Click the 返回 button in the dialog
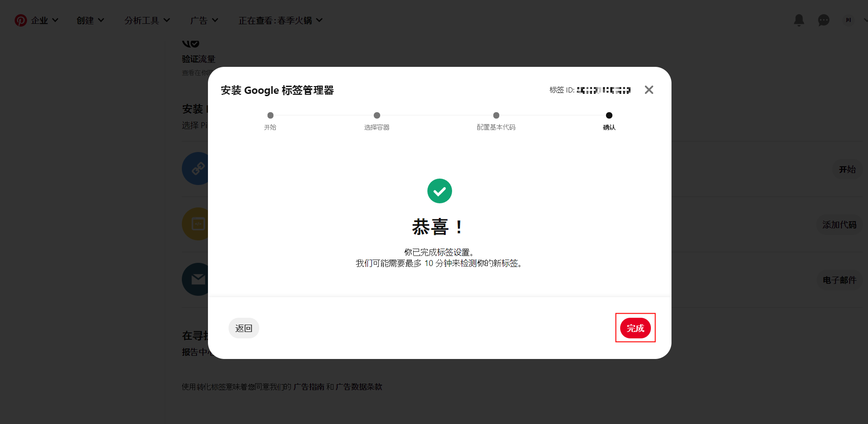 244,328
